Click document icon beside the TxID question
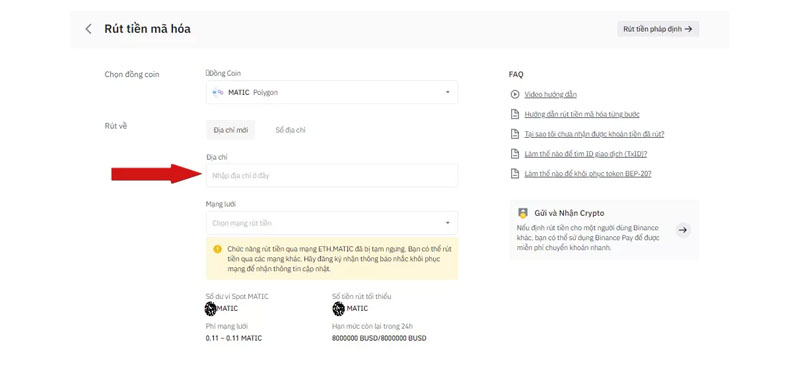The width and height of the screenshot is (800, 365). [515, 154]
